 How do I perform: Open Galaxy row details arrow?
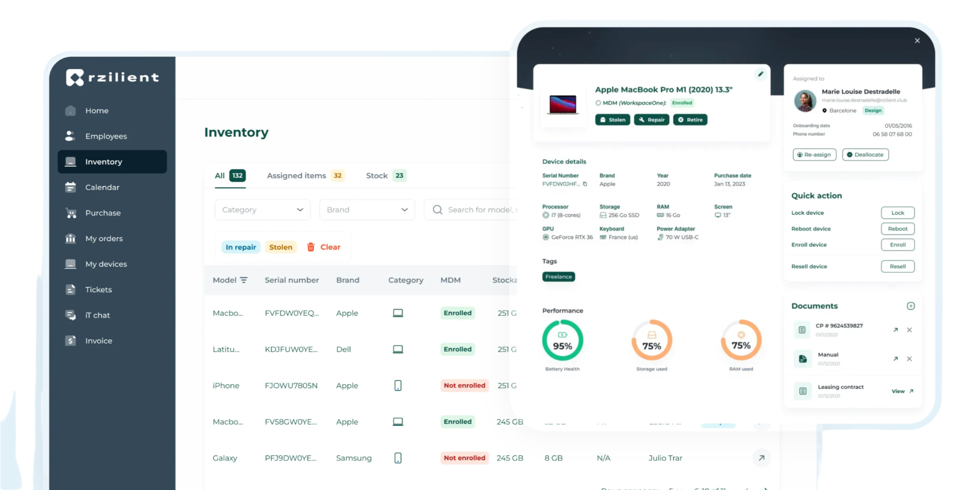point(761,458)
